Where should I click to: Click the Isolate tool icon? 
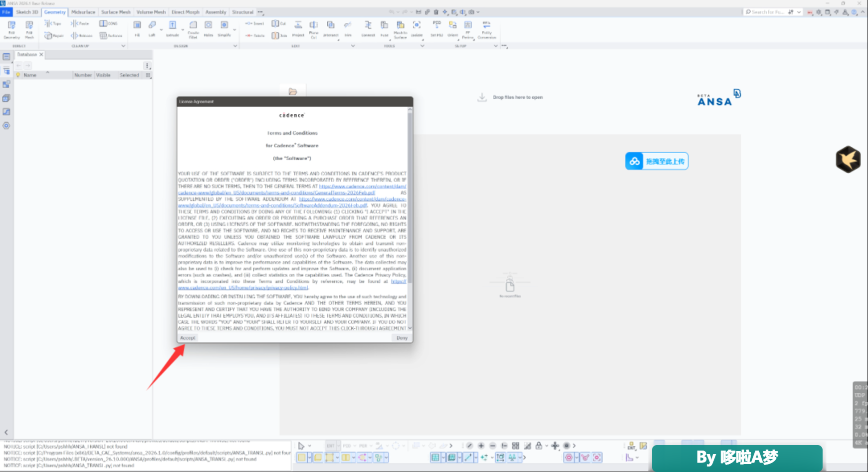417,25
